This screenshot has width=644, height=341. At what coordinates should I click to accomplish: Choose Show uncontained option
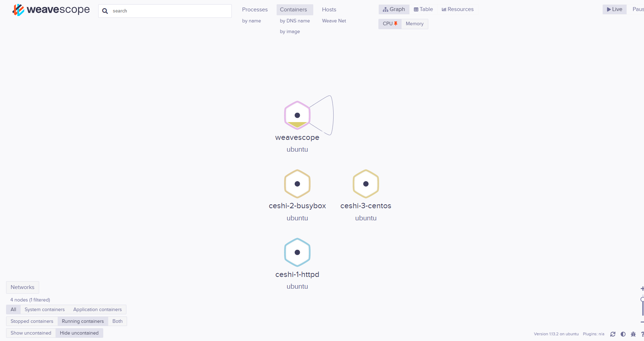tap(31, 333)
